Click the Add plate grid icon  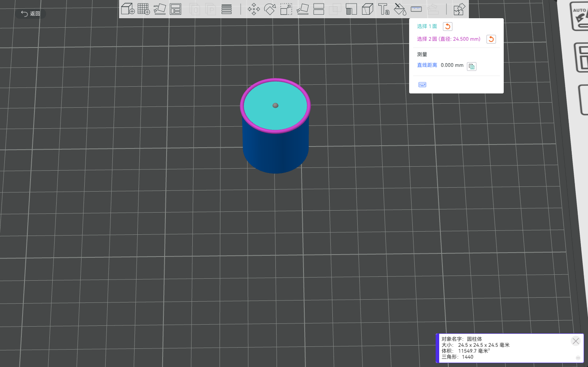[x=144, y=9]
